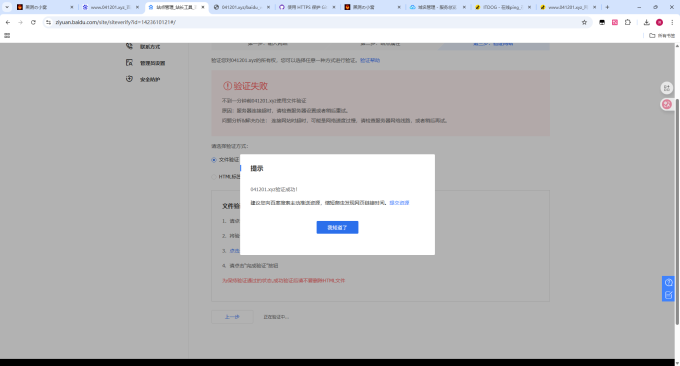
Task: Click the pink round floating icon at right
Action: (x=667, y=104)
